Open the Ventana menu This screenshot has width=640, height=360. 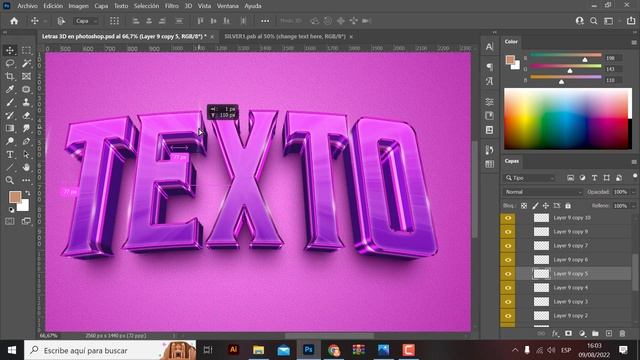[x=227, y=6]
